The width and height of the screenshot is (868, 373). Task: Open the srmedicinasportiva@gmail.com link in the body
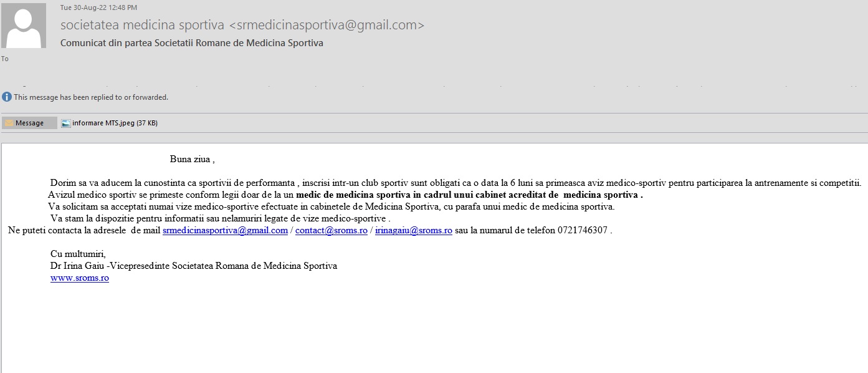point(225,230)
